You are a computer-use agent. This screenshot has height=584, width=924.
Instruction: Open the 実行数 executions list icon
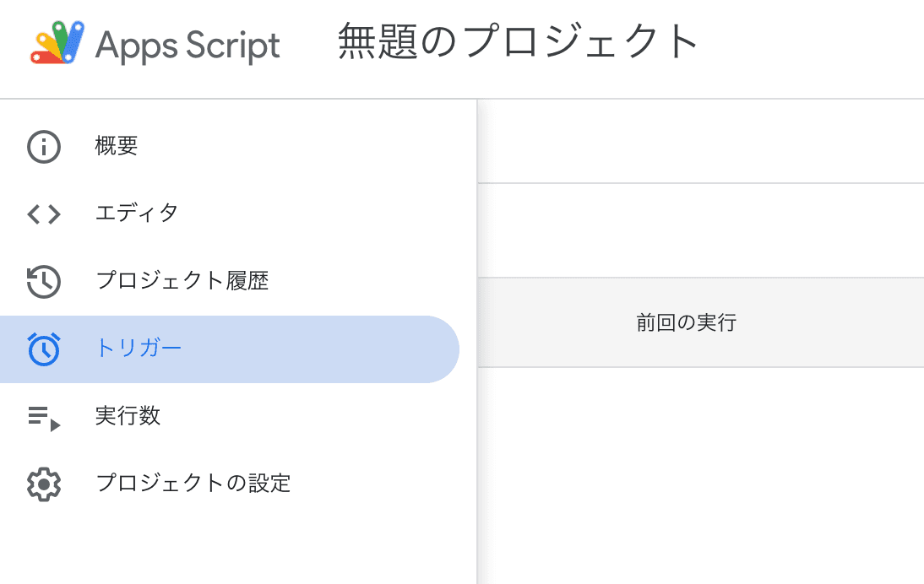pos(44,417)
